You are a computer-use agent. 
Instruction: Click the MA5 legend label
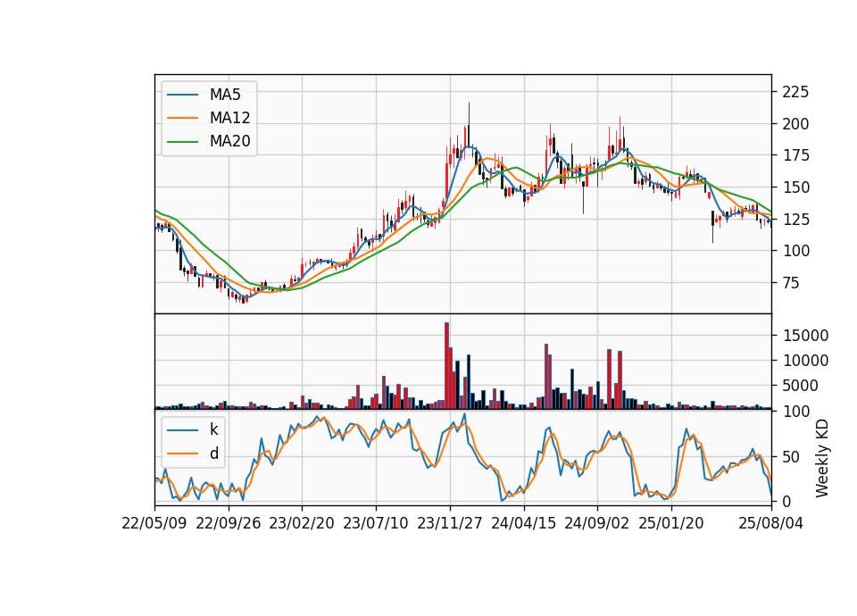[225, 95]
